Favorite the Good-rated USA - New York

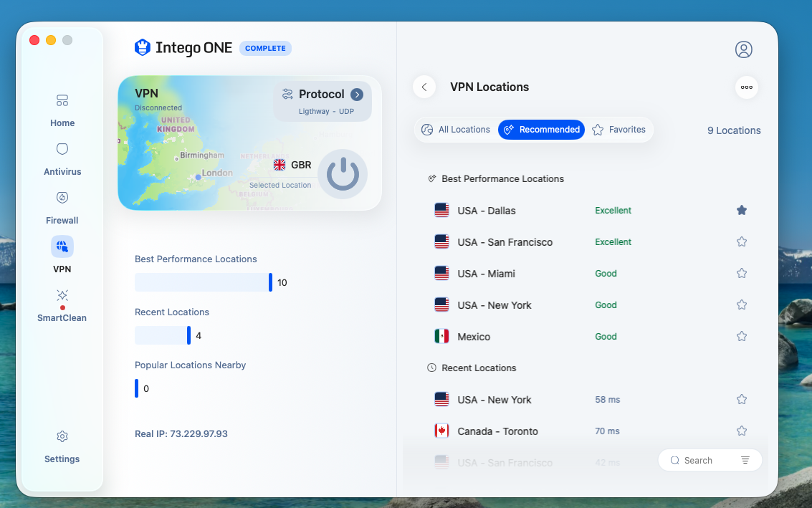pyautogui.click(x=742, y=305)
